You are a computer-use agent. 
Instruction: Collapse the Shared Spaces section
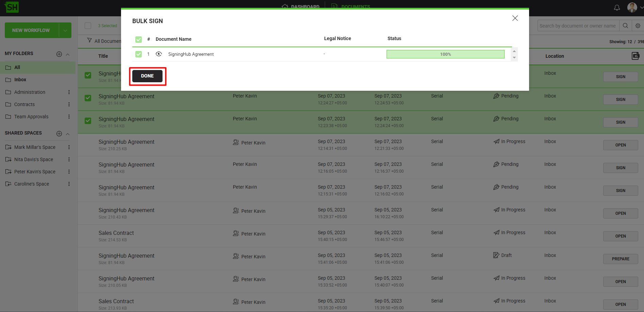click(x=68, y=134)
